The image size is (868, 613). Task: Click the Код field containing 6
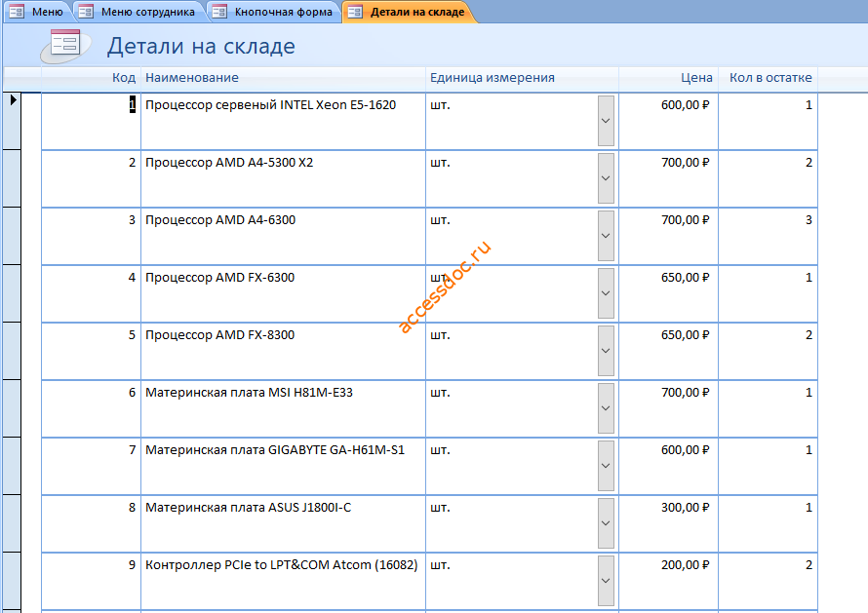click(x=92, y=409)
